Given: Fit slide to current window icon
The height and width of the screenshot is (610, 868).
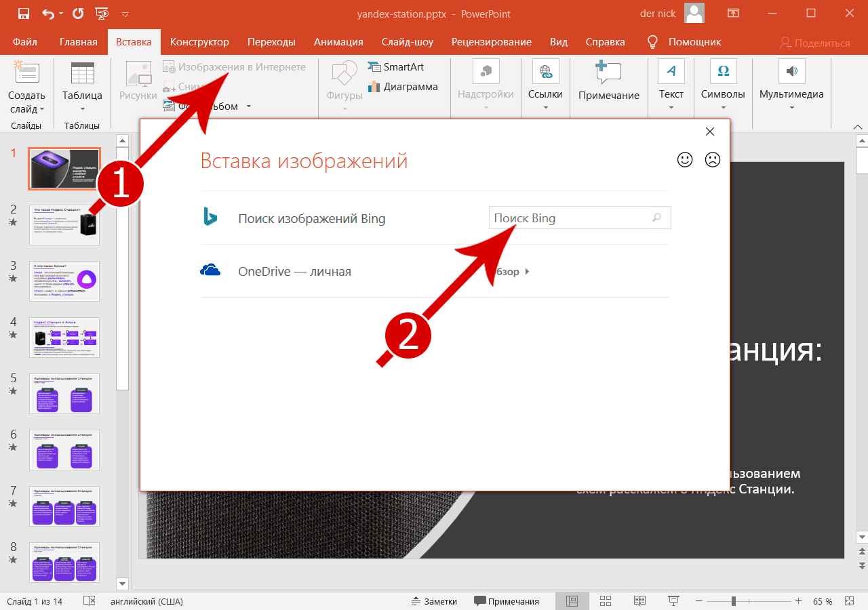Looking at the screenshot, I should click(850, 601).
